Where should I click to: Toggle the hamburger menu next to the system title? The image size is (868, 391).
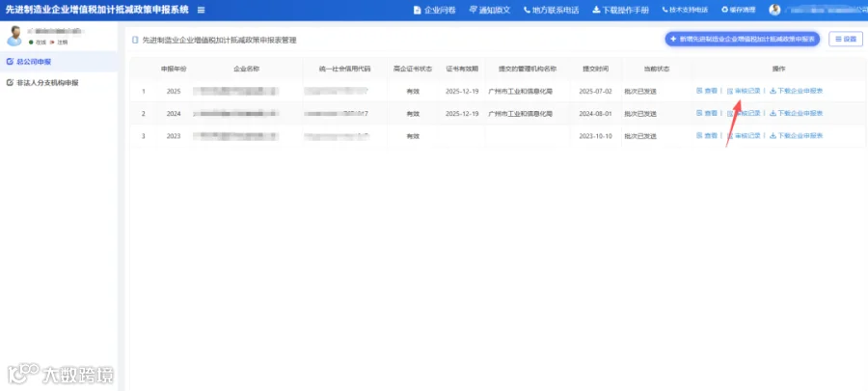[x=201, y=10]
